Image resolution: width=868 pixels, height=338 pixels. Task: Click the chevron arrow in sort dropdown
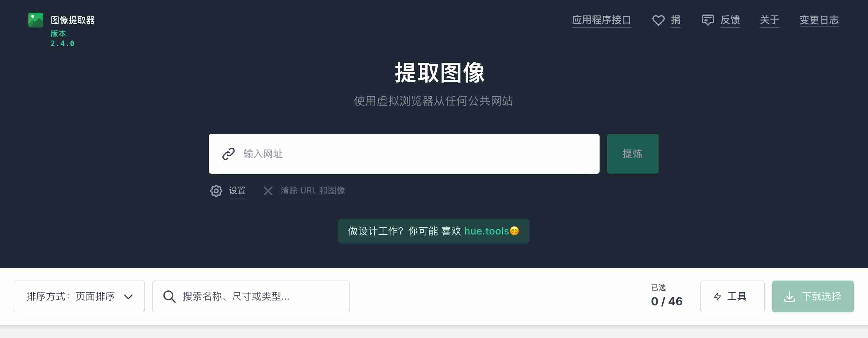(x=129, y=297)
